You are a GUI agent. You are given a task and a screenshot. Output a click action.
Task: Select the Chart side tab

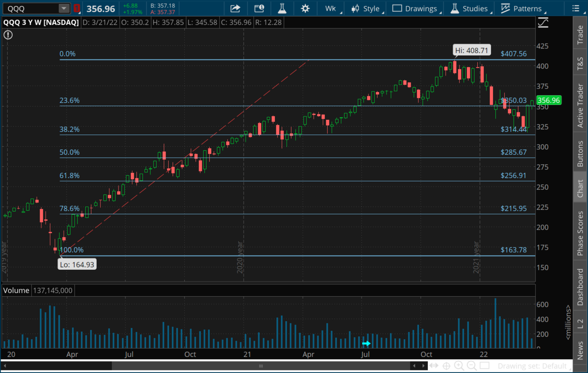click(x=580, y=187)
